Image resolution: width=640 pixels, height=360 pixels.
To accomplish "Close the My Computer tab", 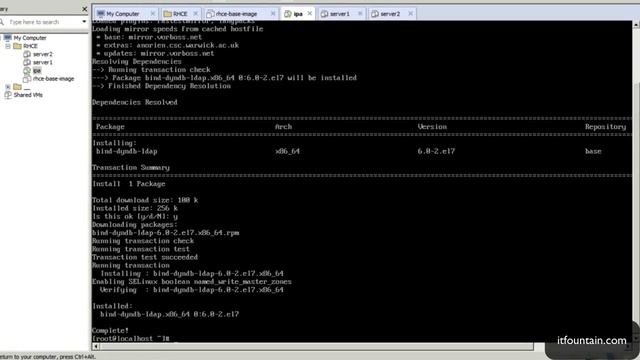I will point(153,13).
